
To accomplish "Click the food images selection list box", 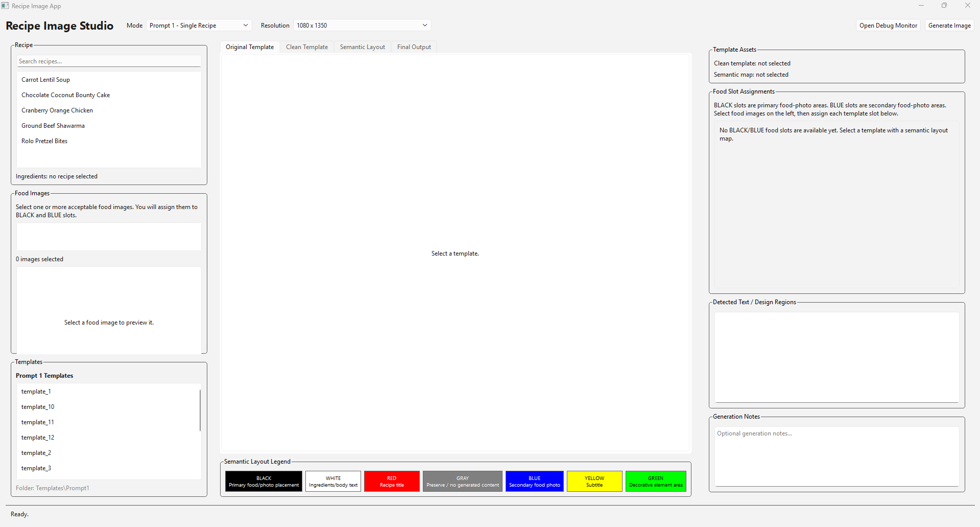I will 109,237.
